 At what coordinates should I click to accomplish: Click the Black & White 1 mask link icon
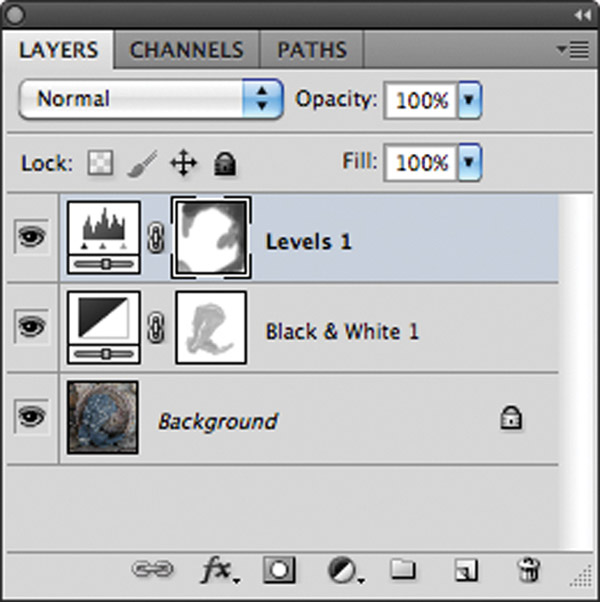[156, 328]
